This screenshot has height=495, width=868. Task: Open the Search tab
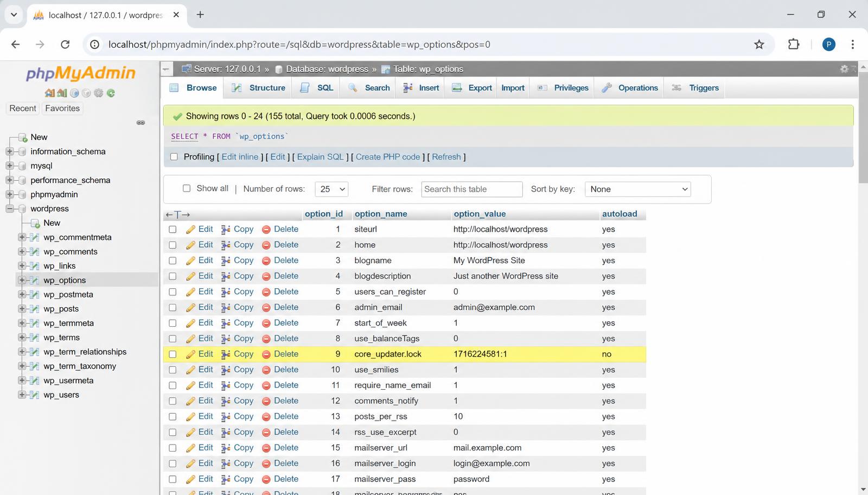[x=369, y=88]
